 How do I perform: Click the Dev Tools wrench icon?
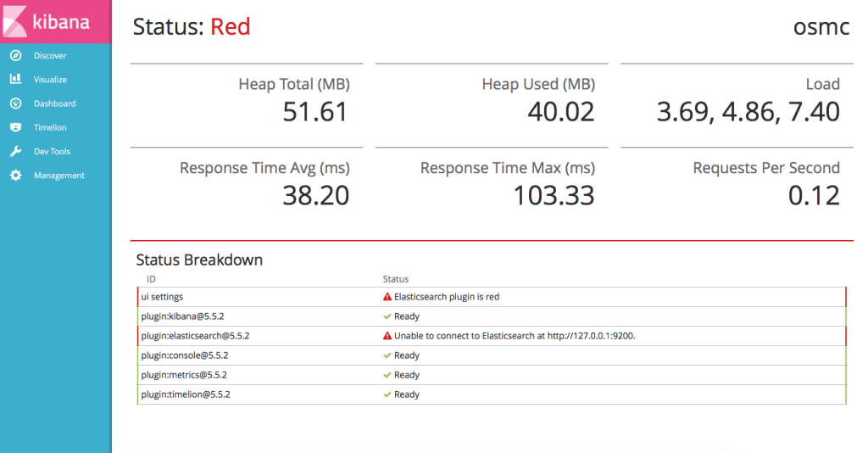[x=15, y=152]
